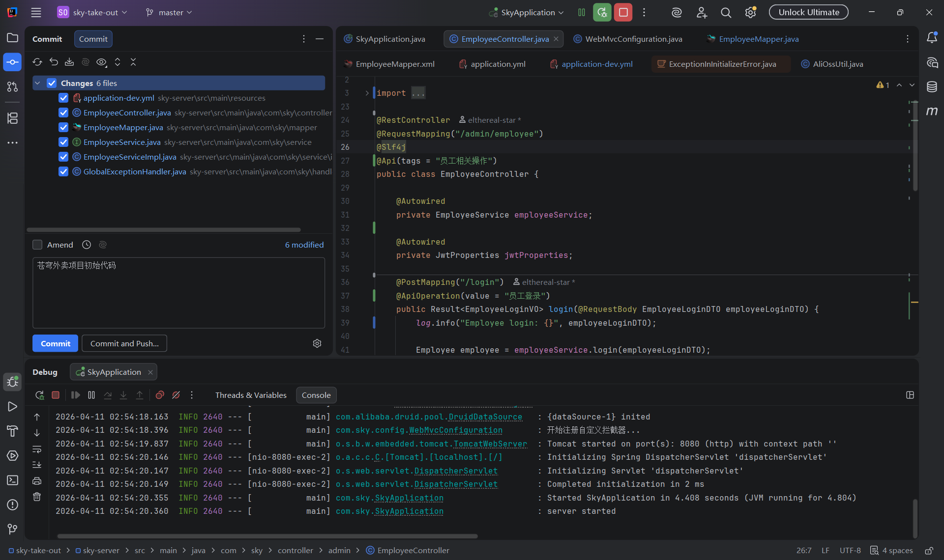
Task: Click the Rollback icon in Commit toolbar
Action: [54, 62]
